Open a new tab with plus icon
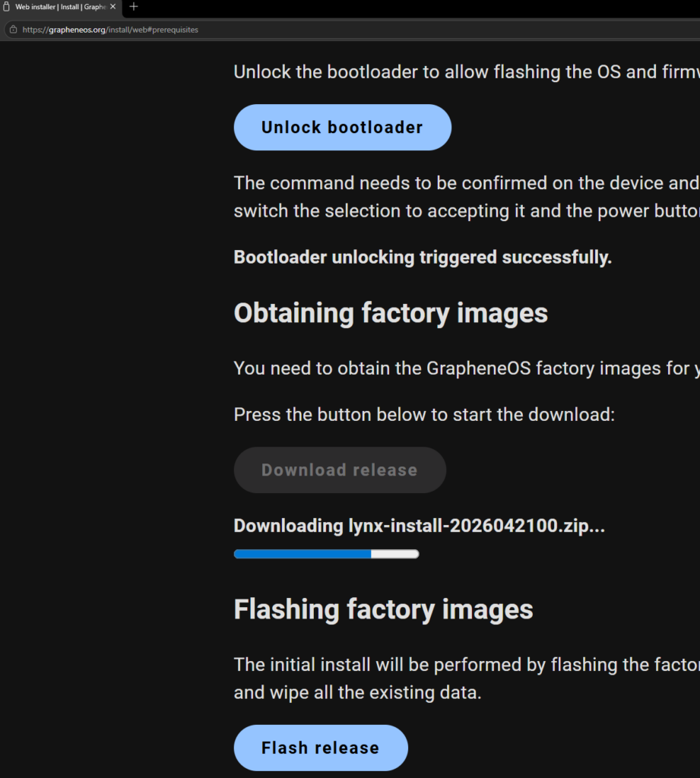700x778 pixels. tap(134, 7)
